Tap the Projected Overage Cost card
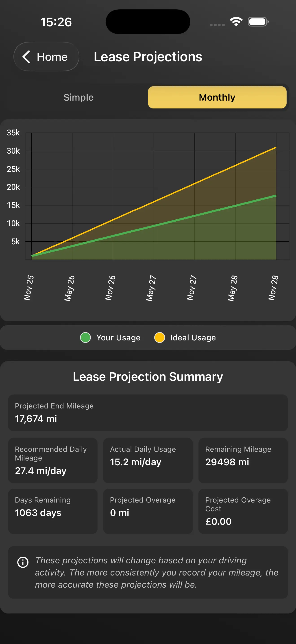This screenshot has height=644, width=296. pyautogui.click(x=243, y=511)
